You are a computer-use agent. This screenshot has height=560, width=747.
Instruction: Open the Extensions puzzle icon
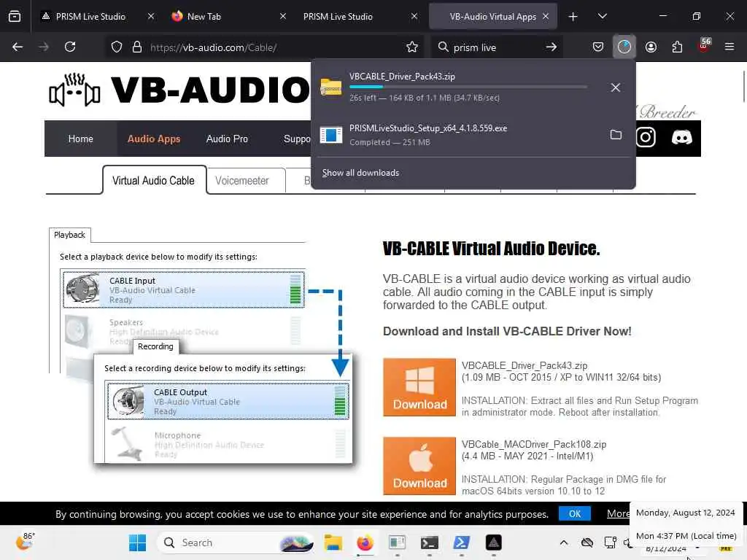677,47
